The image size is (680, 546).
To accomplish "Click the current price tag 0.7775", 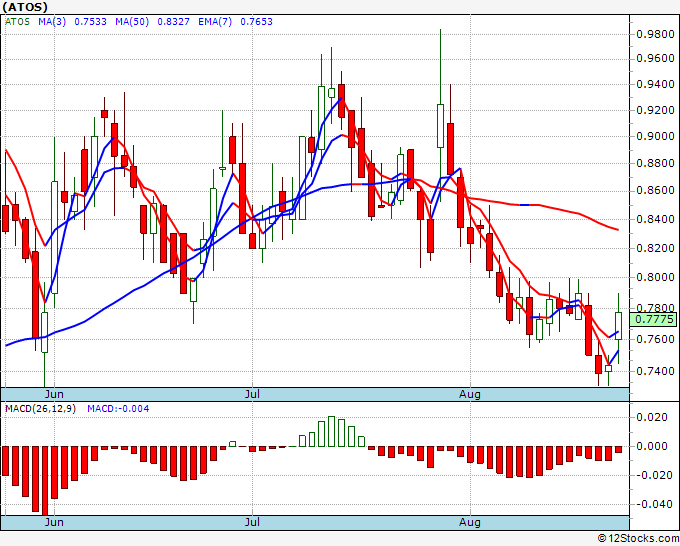I will click(654, 320).
